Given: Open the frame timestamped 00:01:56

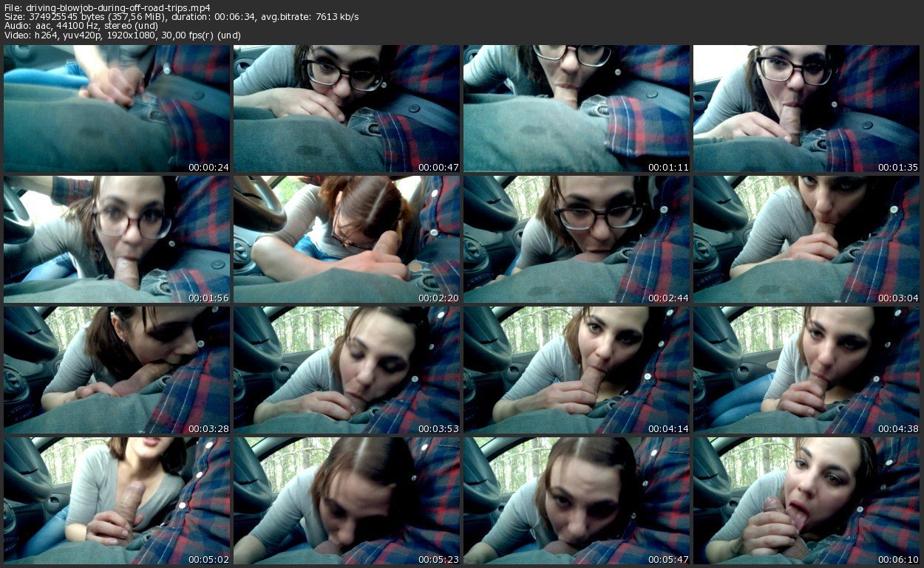Looking at the screenshot, I should pyautogui.click(x=117, y=239).
